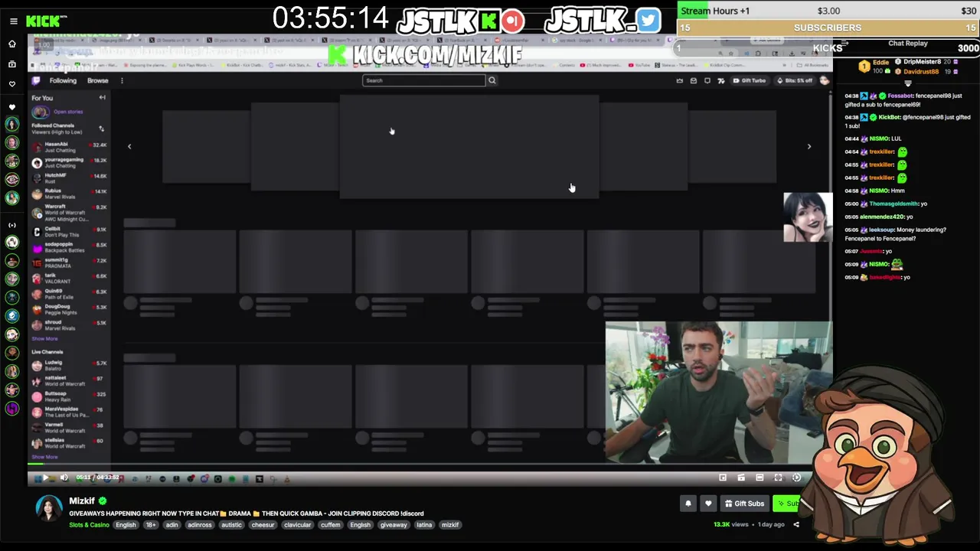Seek along the green video progress bar
The image size is (980, 551).
tap(429, 464)
